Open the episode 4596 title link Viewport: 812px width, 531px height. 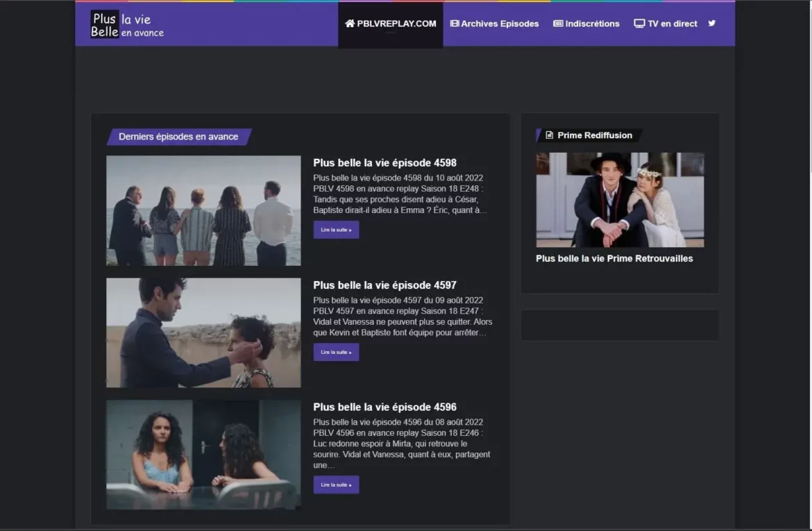[384, 407]
